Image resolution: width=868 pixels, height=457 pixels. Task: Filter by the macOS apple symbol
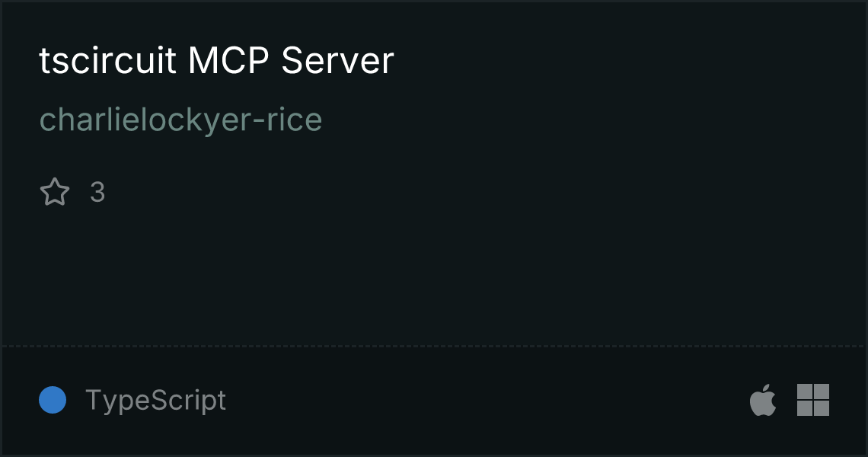tap(763, 399)
